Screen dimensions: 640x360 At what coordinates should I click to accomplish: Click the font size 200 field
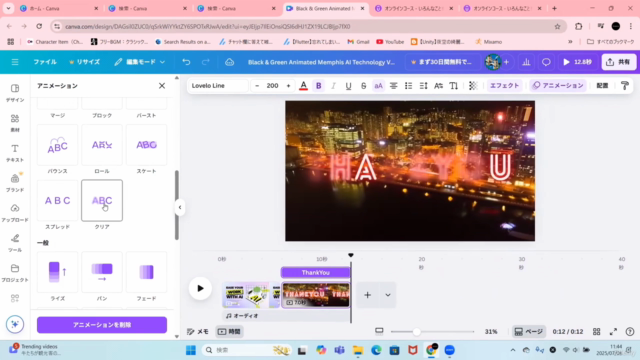[x=272, y=86]
